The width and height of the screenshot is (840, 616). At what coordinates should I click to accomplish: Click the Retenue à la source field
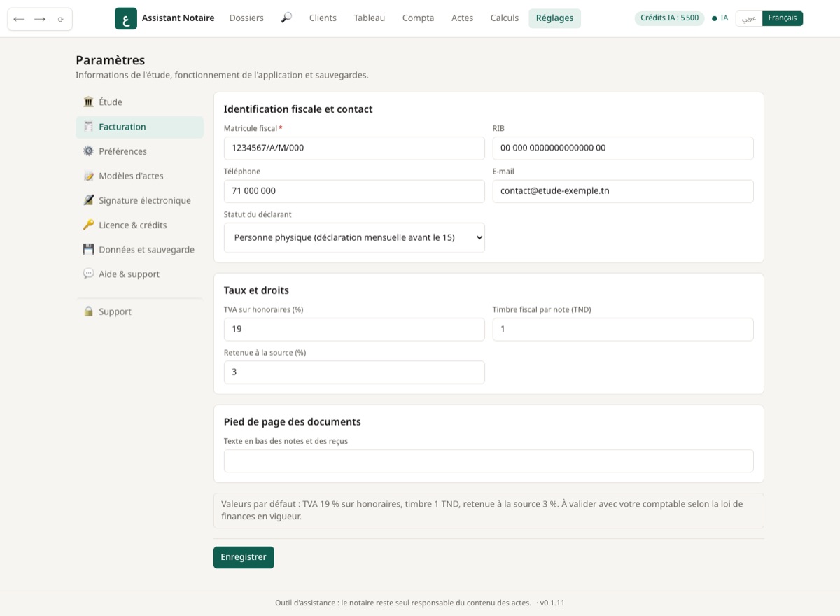click(354, 372)
